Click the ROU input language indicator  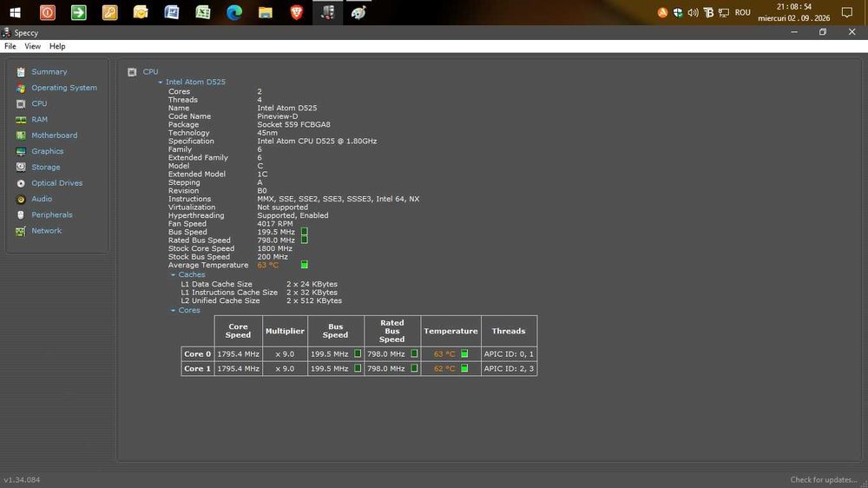click(x=742, y=12)
